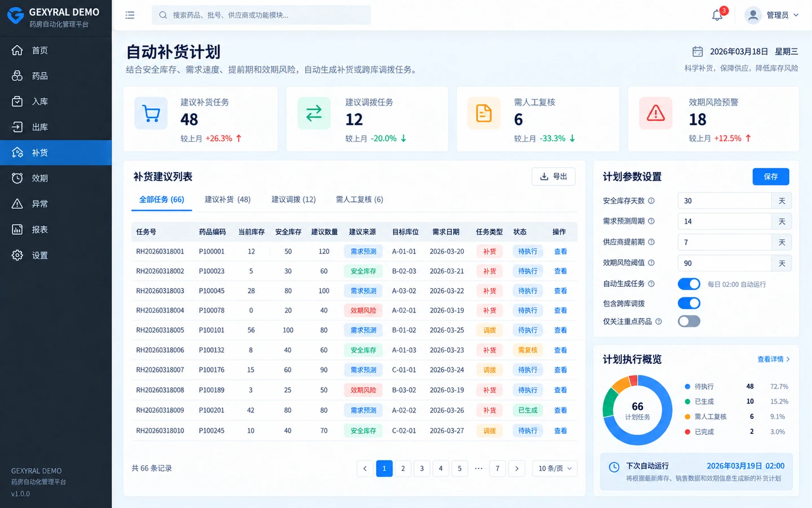Screen dimensions: 812x508
Task: Click the GEXYRAL DEMO shield logo
Action: pos(15,16)
